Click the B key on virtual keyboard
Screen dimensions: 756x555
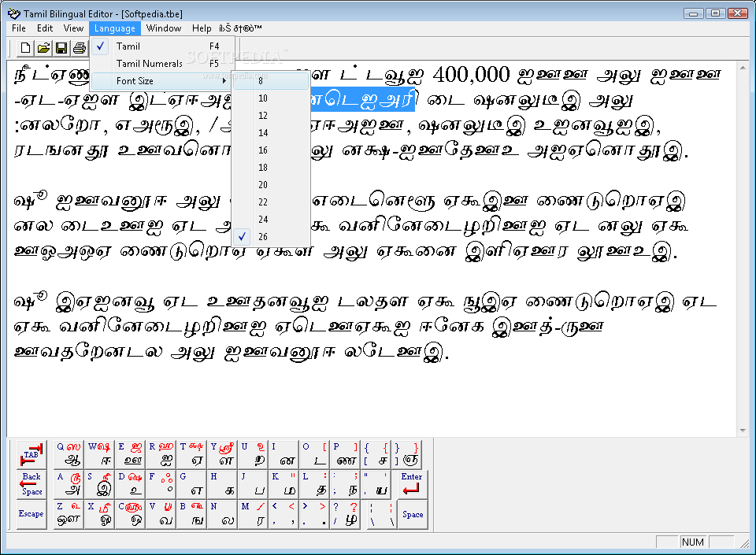click(x=192, y=514)
